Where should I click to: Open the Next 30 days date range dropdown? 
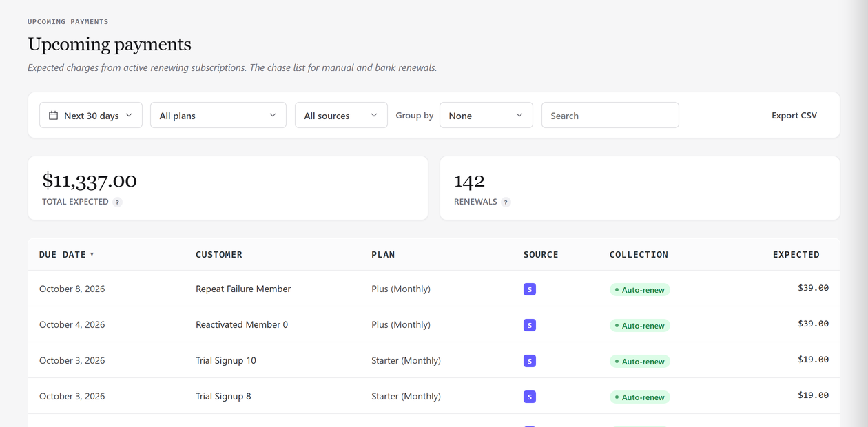tap(91, 115)
